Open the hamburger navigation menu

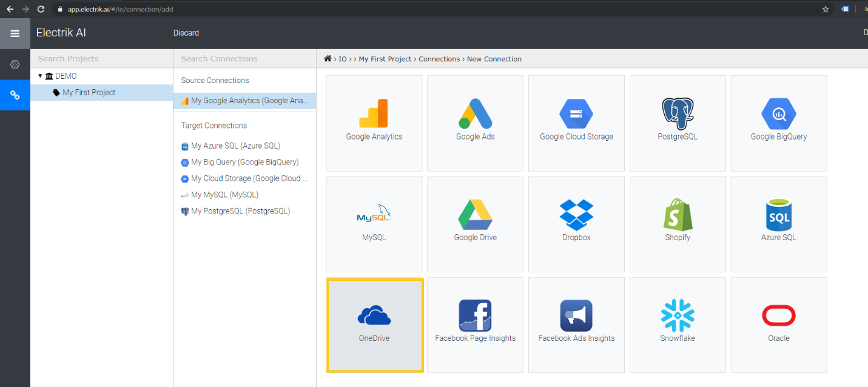15,33
